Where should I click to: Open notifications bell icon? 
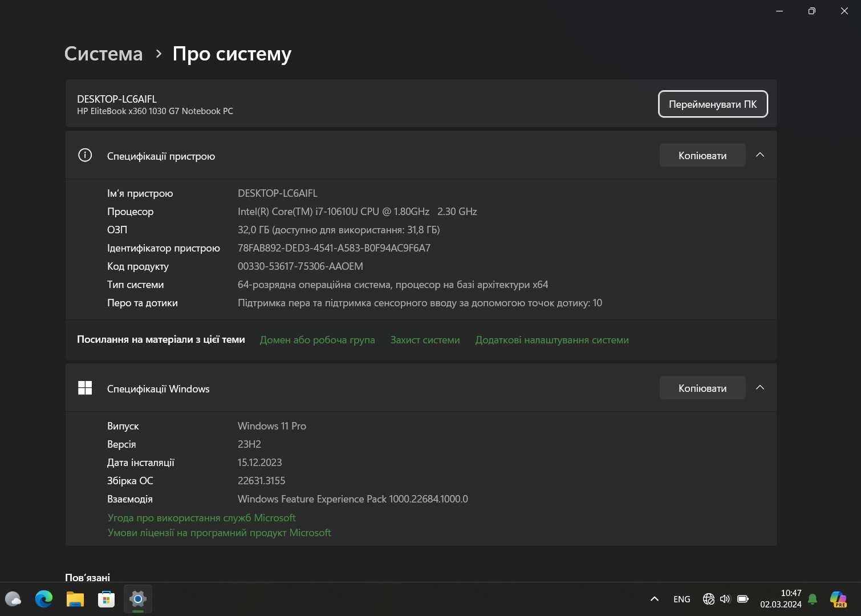(x=813, y=599)
